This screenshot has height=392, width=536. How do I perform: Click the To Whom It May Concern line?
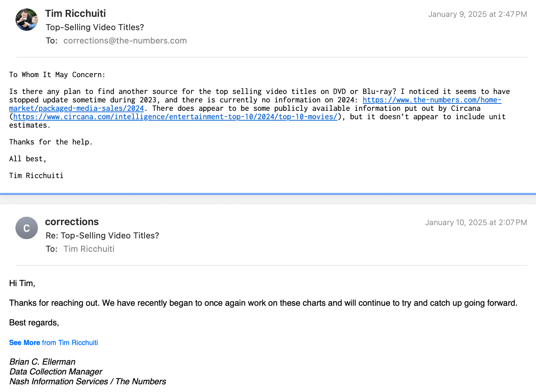[57, 75]
